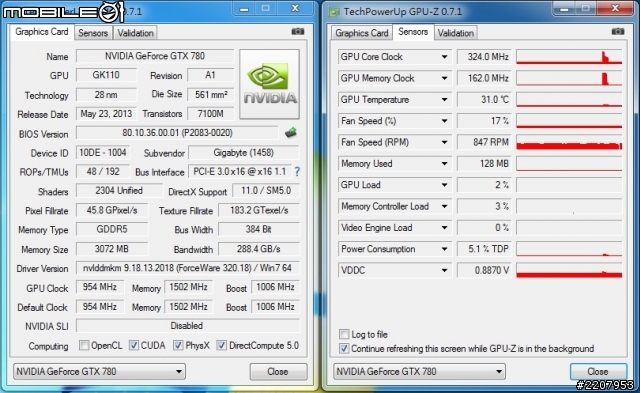This screenshot has width=640, height=393.
Task: Click Close button in Sensors window
Action: pos(598,371)
